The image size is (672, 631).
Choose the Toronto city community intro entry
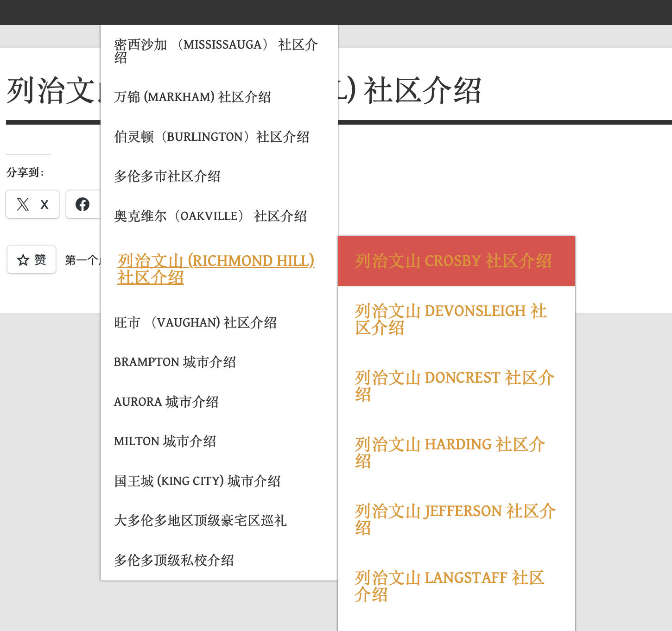(x=167, y=177)
